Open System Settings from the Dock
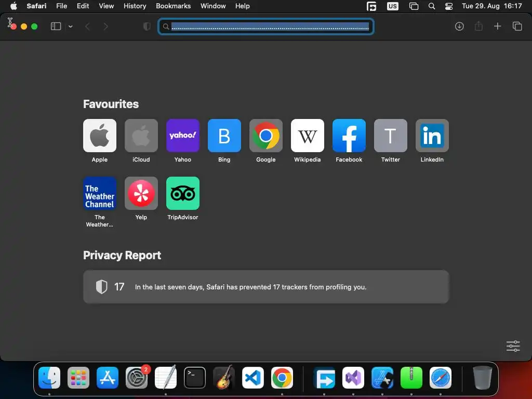532x399 pixels. point(137,378)
